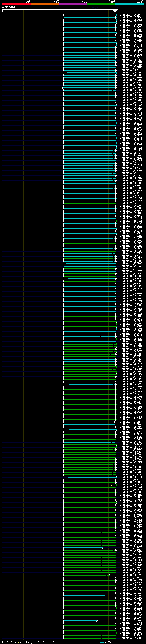Select the UniRef100_C3SAB4 label
The height and width of the screenshot is (644, 146).
pyautogui.click(x=131, y=78)
